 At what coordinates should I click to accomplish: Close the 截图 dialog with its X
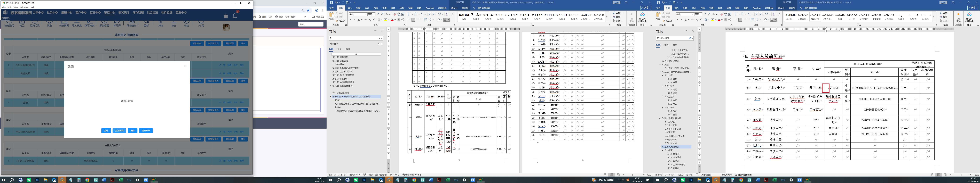[x=185, y=66]
